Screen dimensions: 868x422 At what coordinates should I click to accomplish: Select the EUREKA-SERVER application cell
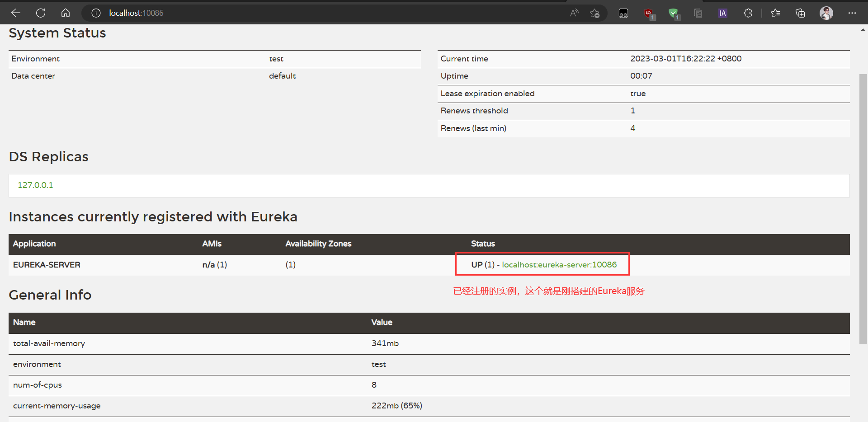click(x=47, y=265)
